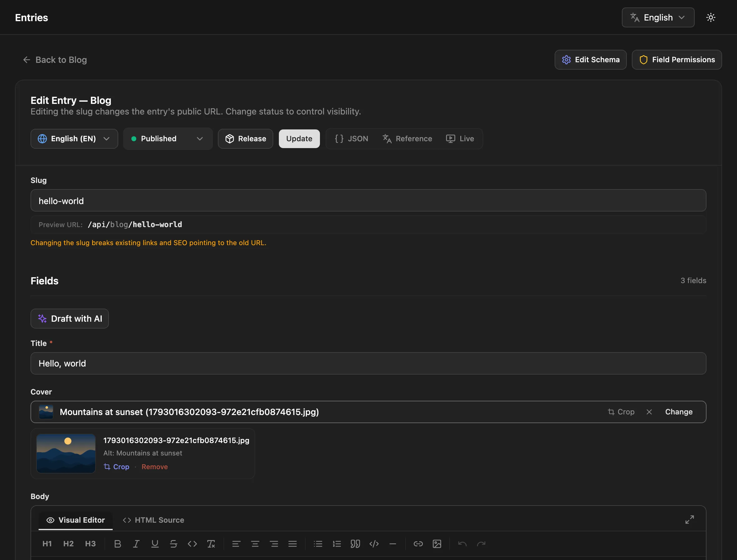Click into the Slug input field
The image size is (737, 560).
(x=368, y=201)
